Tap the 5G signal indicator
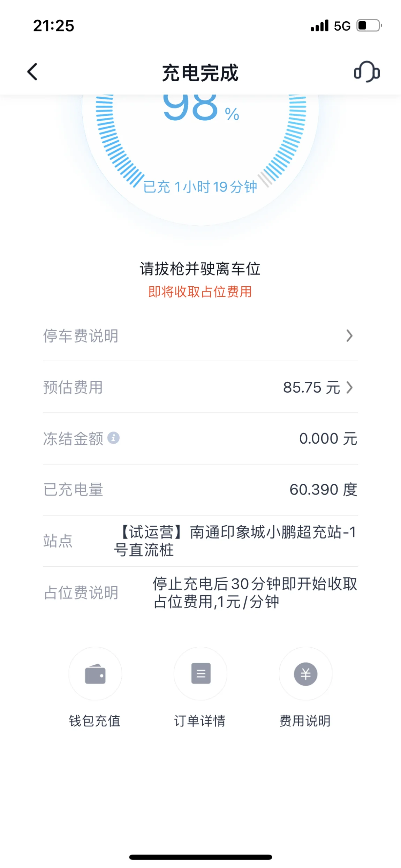Image resolution: width=401 pixels, height=868 pixels. pyautogui.click(x=342, y=26)
